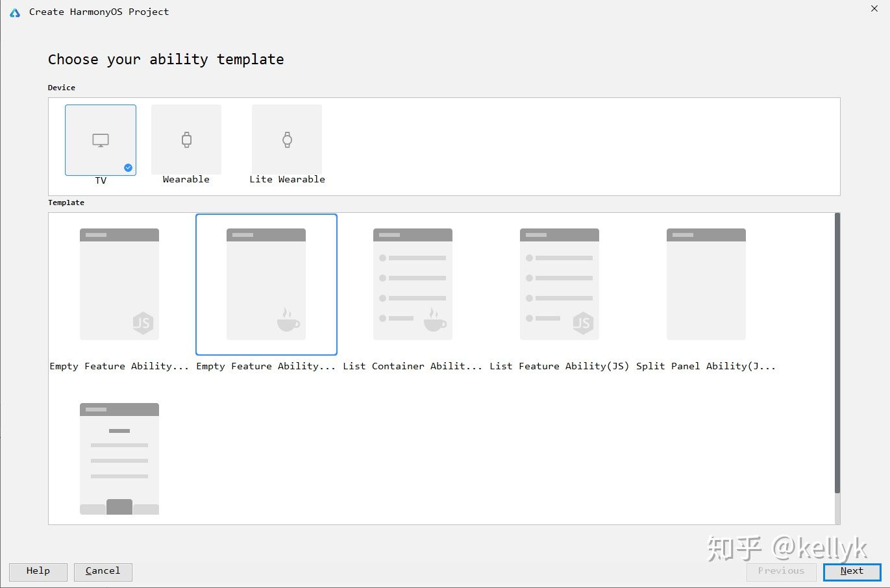890x588 pixels.
Task: Select the Split Panel Ability template thumbnail
Action: click(x=706, y=284)
